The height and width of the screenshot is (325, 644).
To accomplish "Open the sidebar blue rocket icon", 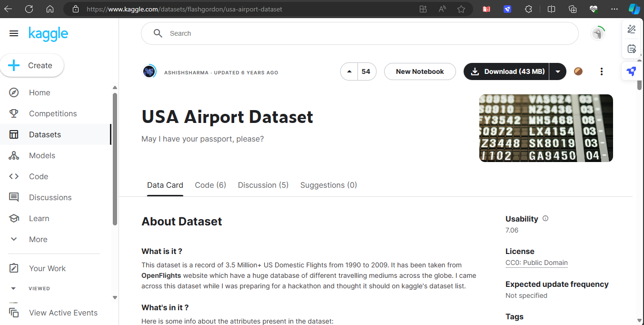I will click(632, 71).
